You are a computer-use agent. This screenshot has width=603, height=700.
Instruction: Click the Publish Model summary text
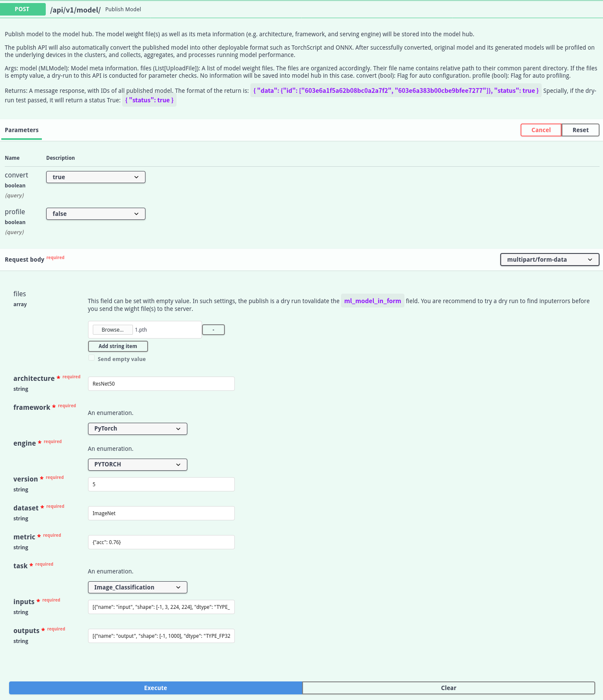coord(123,10)
